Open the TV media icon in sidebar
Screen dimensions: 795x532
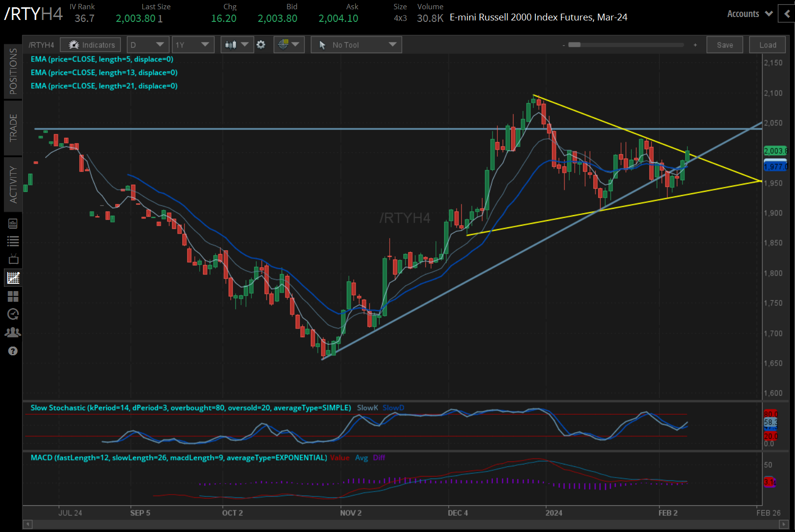point(13,259)
